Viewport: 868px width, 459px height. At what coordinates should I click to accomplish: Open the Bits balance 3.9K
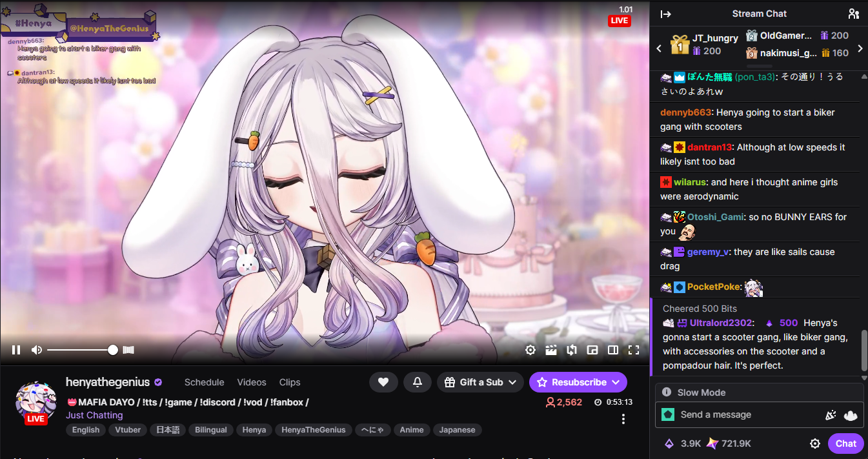(683, 444)
